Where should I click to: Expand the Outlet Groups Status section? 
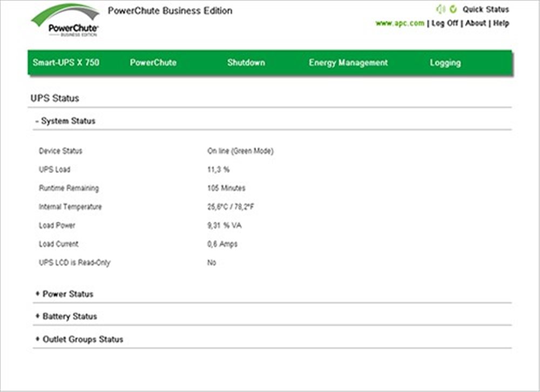click(79, 340)
